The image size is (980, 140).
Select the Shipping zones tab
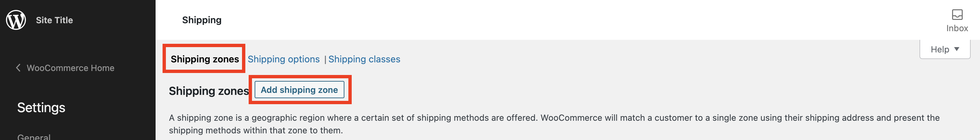(x=205, y=59)
